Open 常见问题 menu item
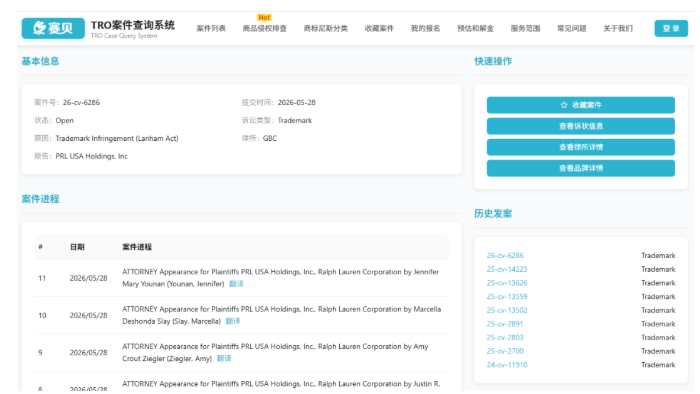This screenshot has height=394, width=700. point(571,29)
